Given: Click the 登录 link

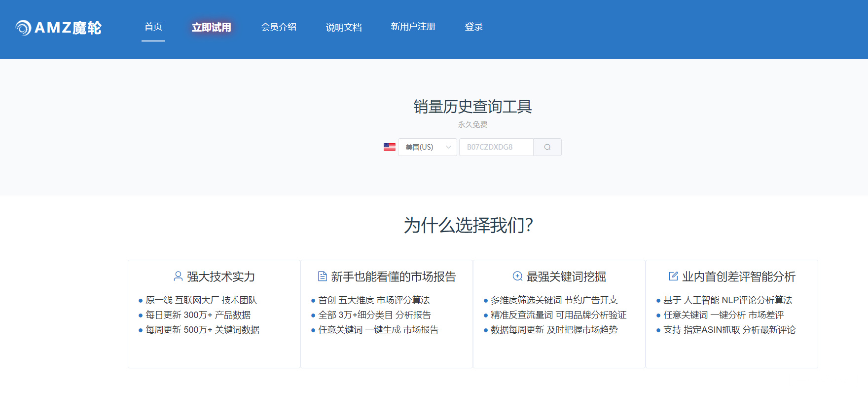Looking at the screenshot, I should pos(473,27).
